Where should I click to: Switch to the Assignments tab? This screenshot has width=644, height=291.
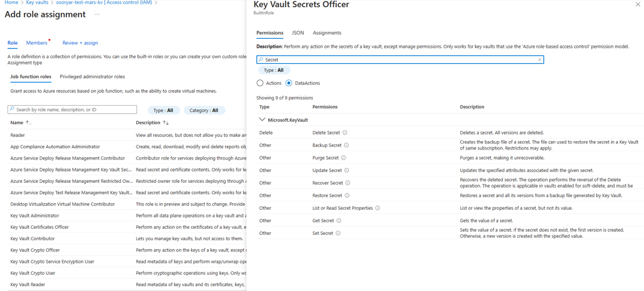point(327,33)
